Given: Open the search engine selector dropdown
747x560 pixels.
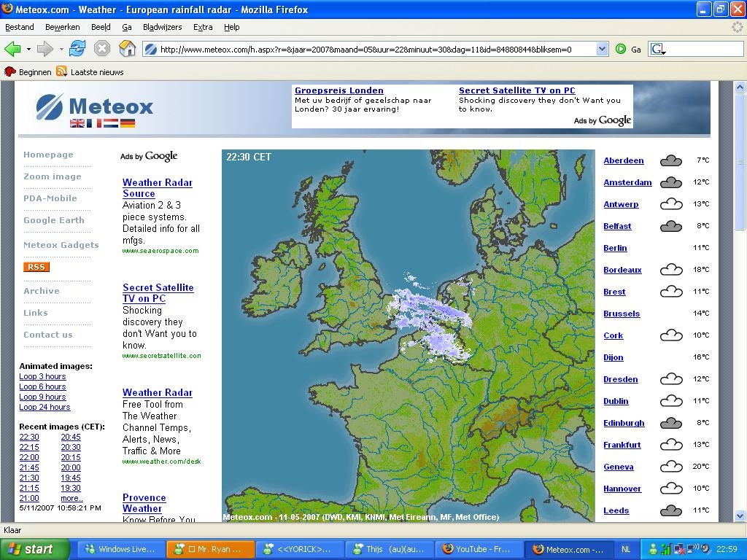Looking at the screenshot, I should [658, 49].
